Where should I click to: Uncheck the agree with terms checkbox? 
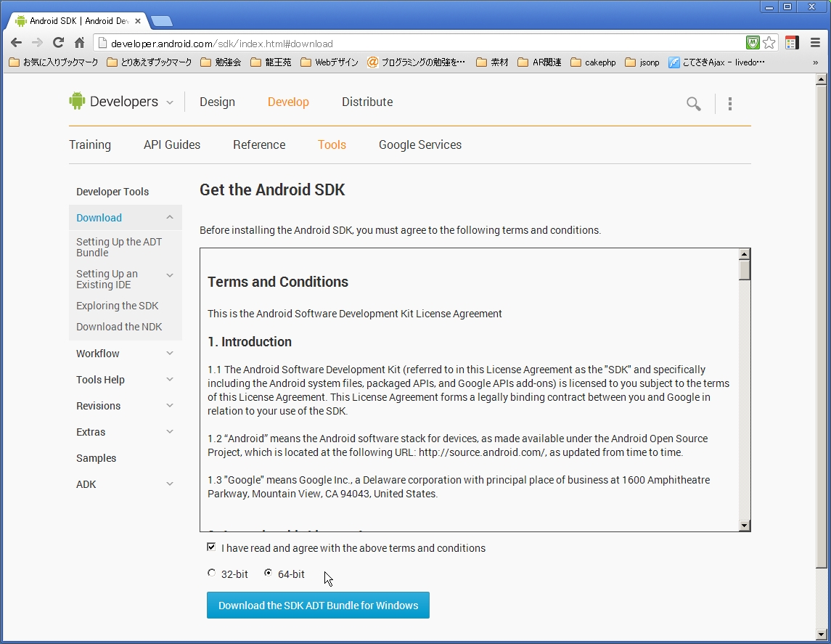211,547
